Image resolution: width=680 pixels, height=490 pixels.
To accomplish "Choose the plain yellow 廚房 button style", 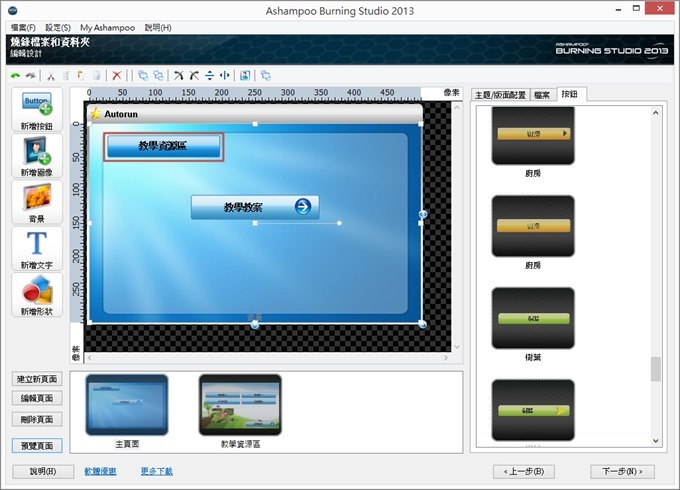I will coord(533,226).
